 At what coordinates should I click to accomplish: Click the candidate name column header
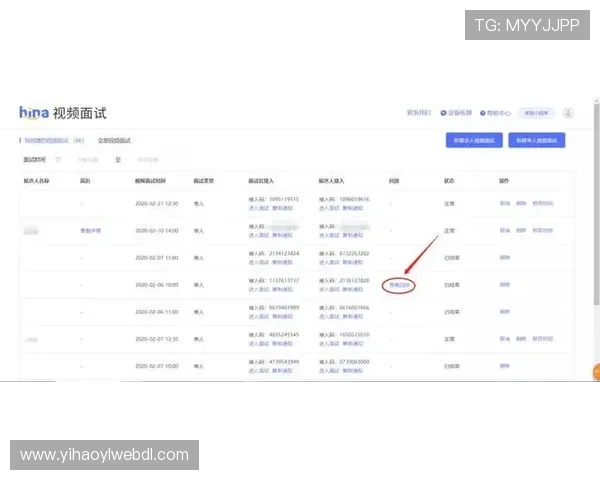tap(36, 181)
